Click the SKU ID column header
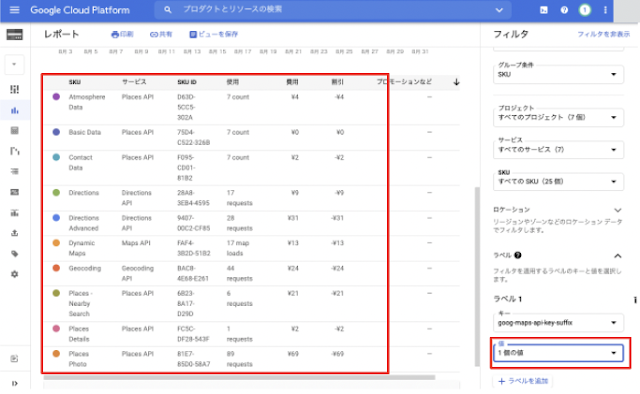 [x=187, y=82]
